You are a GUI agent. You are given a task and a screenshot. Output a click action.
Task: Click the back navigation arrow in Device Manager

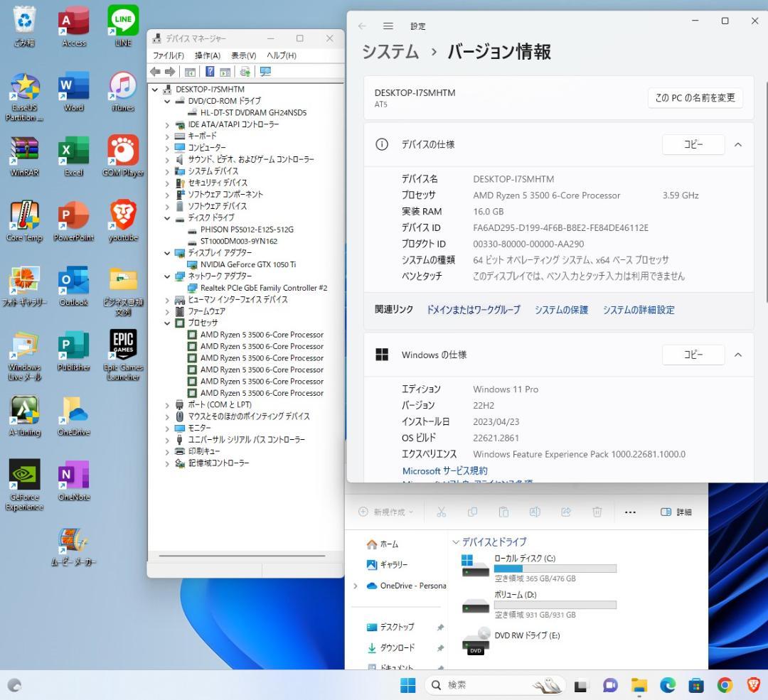(x=155, y=72)
